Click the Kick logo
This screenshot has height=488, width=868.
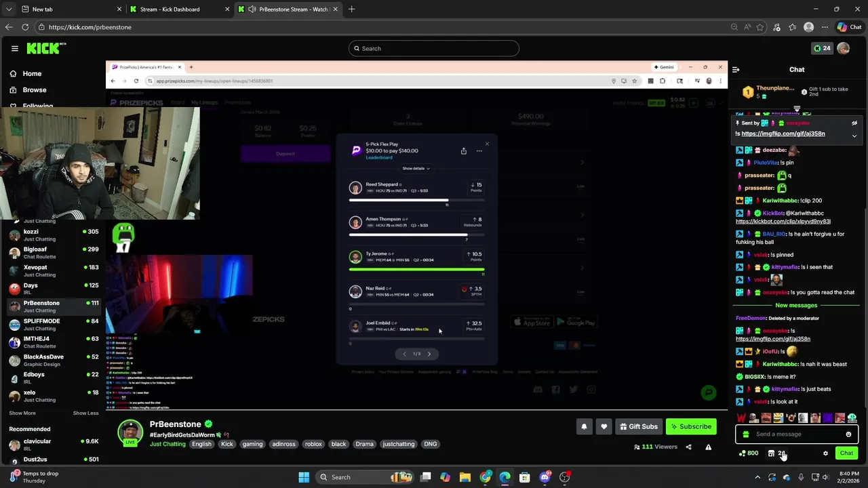click(x=46, y=48)
